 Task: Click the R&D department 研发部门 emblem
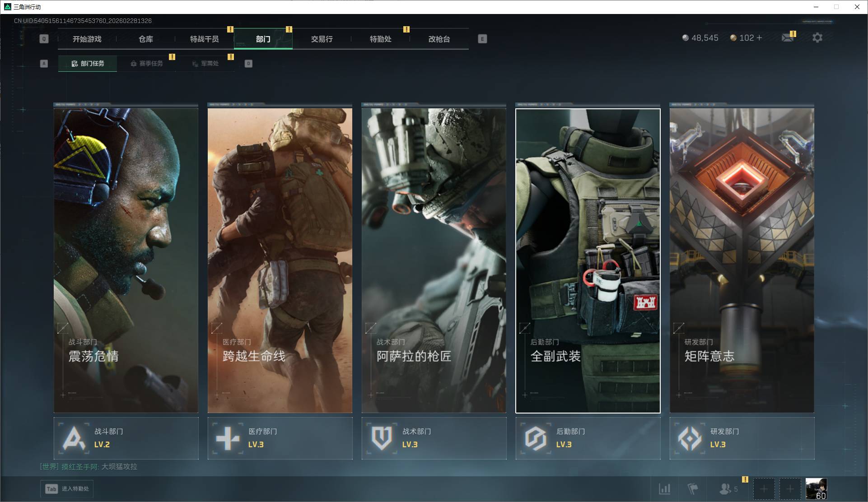pyautogui.click(x=690, y=438)
